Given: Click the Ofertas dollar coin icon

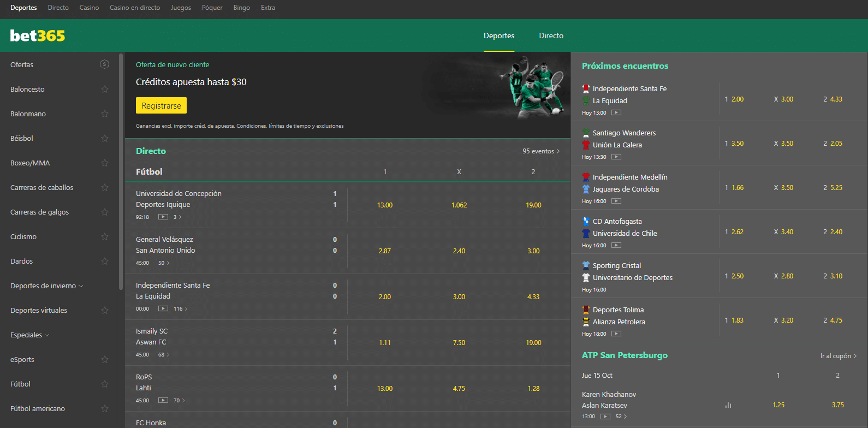Looking at the screenshot, I should click(x=104, y=64).
